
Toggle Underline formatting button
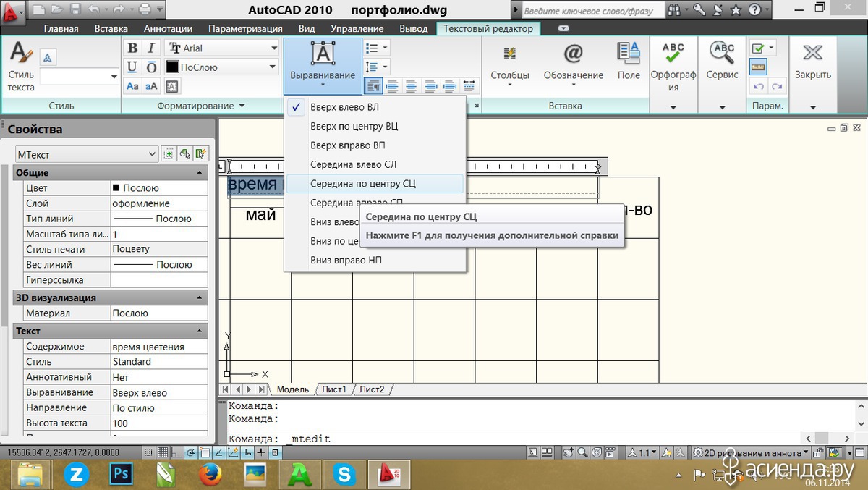[x=132, y=67]
